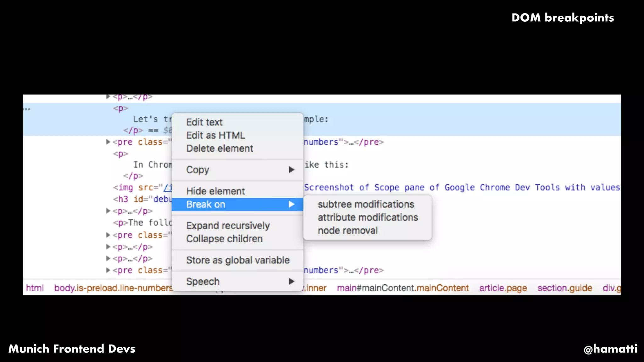Expand pre element below 'The follo' paragraph
The image size is (644, 362).
click(x=108, y=235)
